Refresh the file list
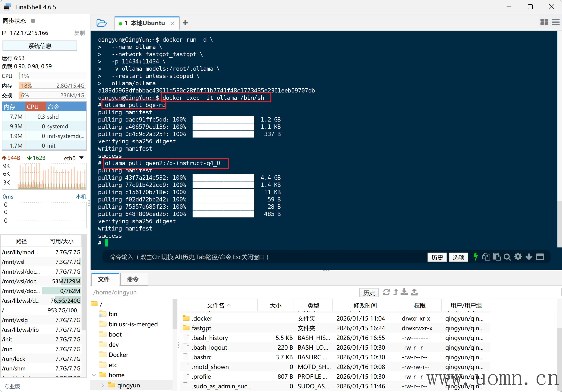562x392 pixels. pyautogui.click(x=386, y=292)
